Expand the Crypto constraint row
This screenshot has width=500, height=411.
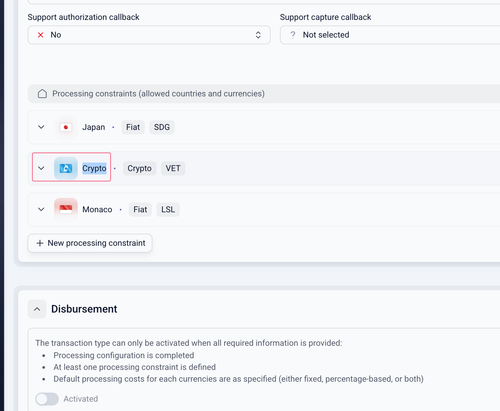[x=41, y=168]
